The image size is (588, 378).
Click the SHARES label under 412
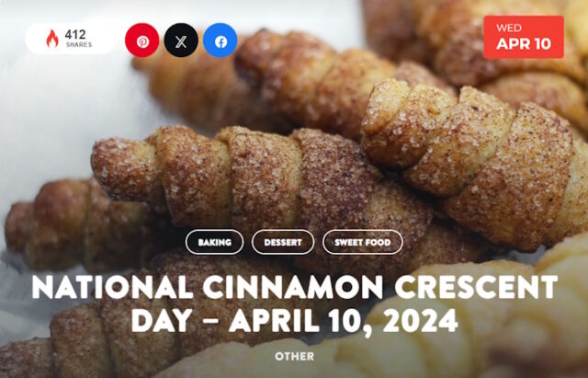[x=79, y=45]
